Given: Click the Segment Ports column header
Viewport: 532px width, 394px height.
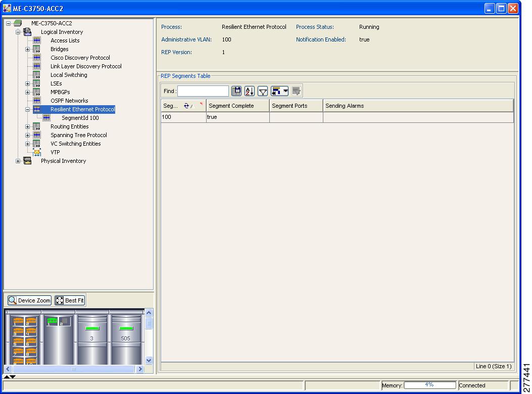Looking at the screenshot, I should tap(296, 106).
